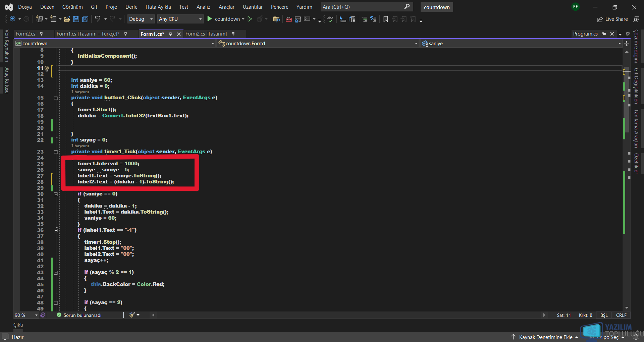
Task: Click the lightbulb quick actions icon on line 11
Action: tap(47, 68)
